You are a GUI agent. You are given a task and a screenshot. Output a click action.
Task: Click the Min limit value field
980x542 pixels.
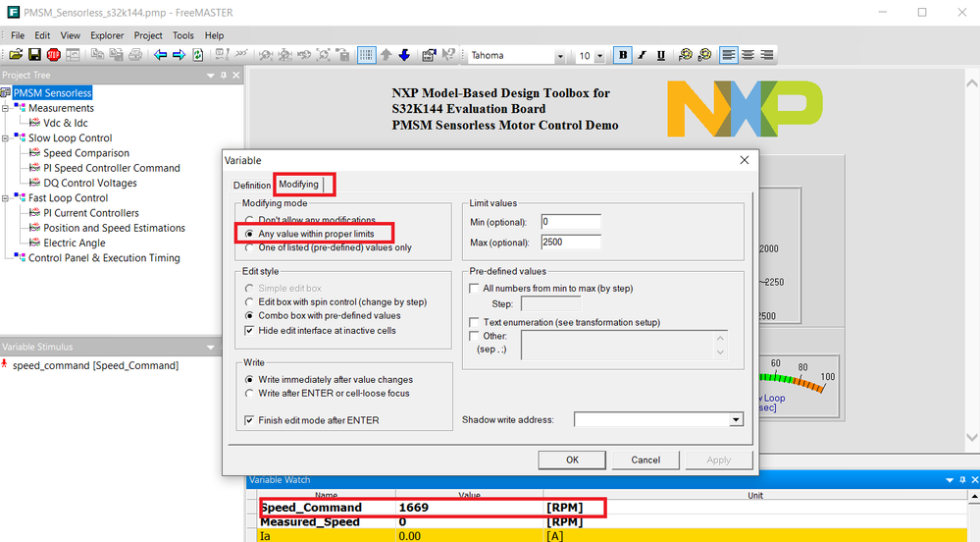(571, 222)
